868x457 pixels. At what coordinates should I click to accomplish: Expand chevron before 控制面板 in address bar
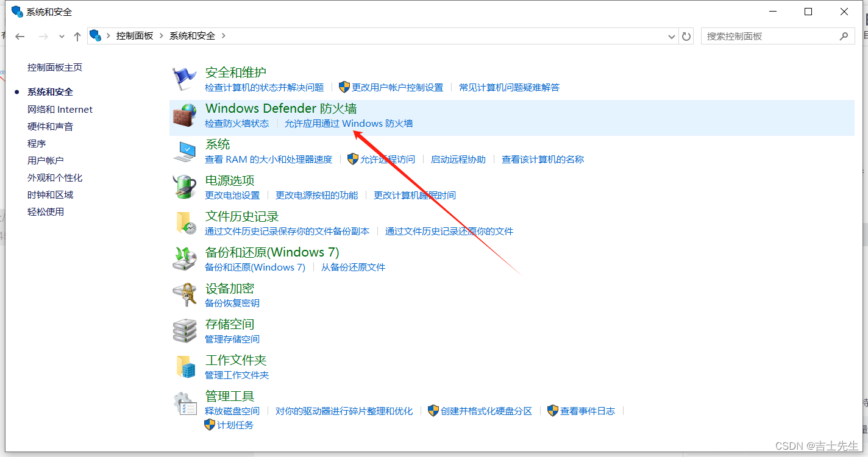[x=108, y=36]
